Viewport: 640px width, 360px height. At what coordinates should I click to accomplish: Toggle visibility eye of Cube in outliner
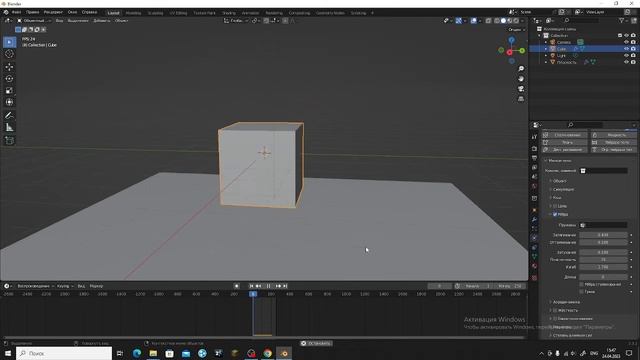click(626, 49)
